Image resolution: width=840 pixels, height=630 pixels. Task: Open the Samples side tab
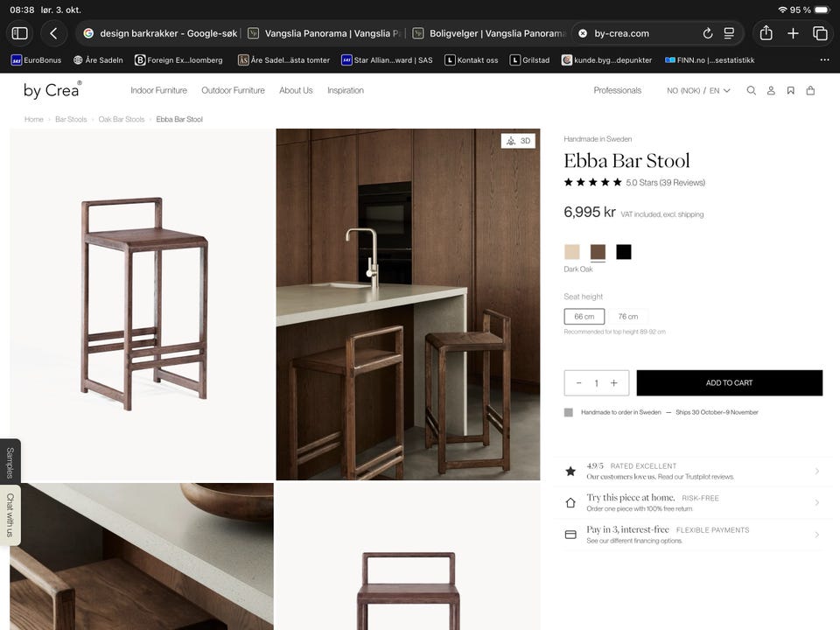click(10, 462)
